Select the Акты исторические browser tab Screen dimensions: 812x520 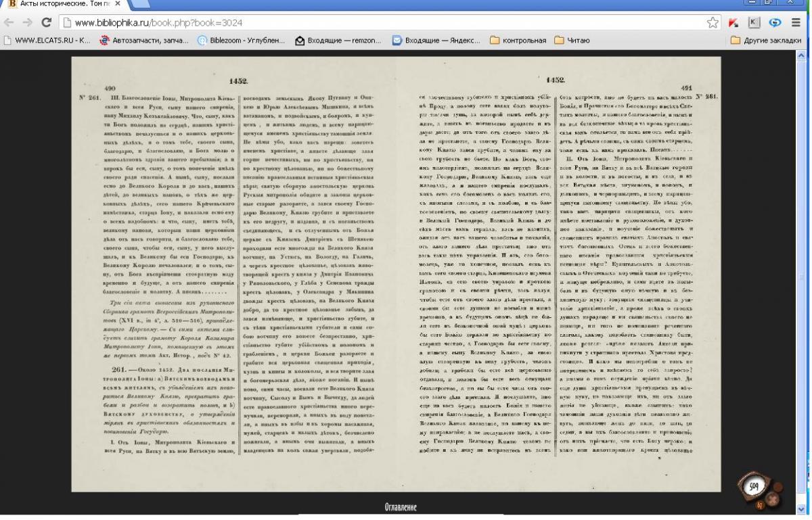60,5
